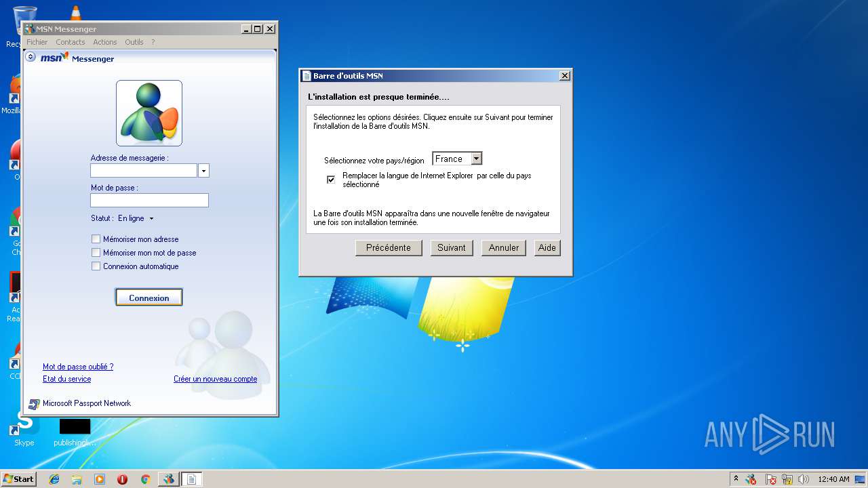
Task: Click Barre d'outils MSN title bar icon
Action: (307, 76)
